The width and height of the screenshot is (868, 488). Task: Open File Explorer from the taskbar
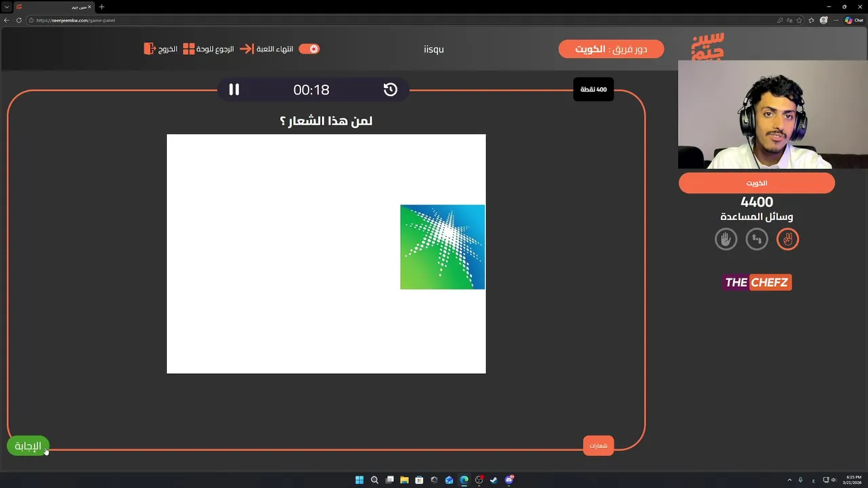click(x=404, y=481)
